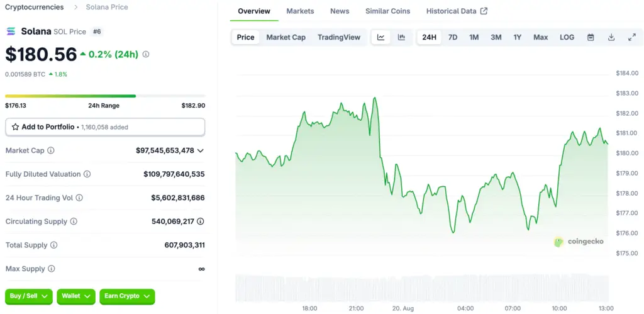Click the $176.13 range low value
Viewport: 644px width, 314px height.
[x=16, y=106]
